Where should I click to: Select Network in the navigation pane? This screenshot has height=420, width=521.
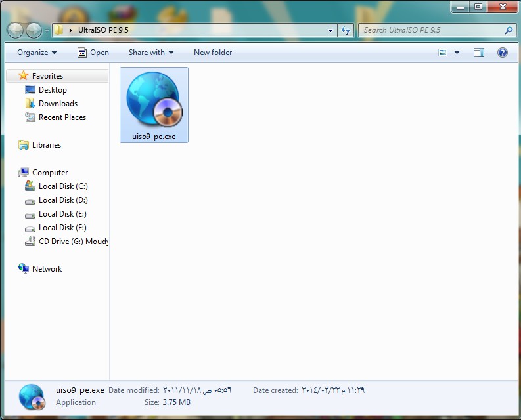click(47, 269)
